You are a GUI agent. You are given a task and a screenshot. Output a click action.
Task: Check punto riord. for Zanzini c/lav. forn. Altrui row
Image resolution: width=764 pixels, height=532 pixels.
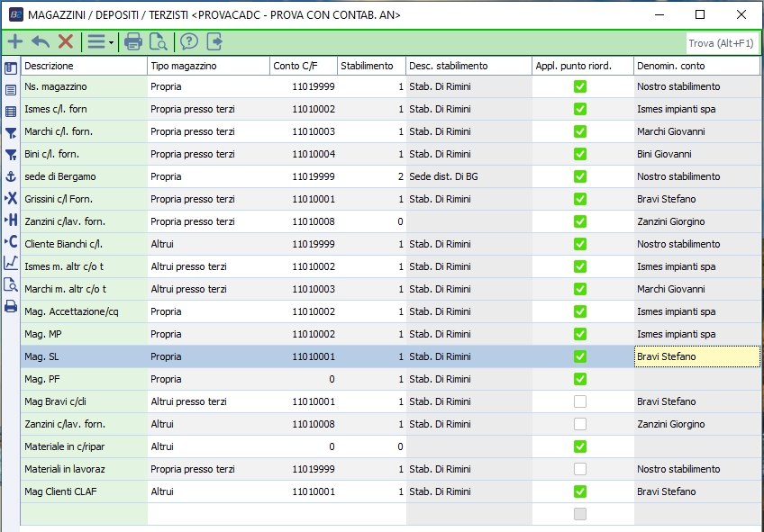click(580, 425)
